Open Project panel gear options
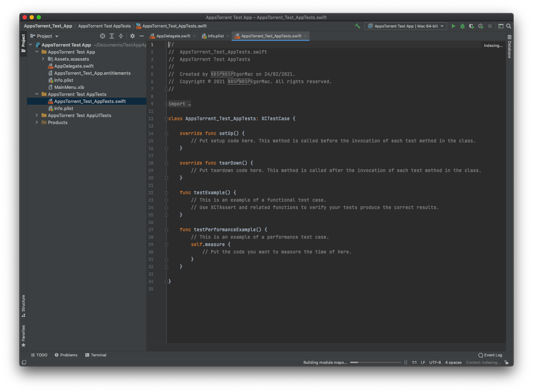533x392 pixels. pos(133,36)
